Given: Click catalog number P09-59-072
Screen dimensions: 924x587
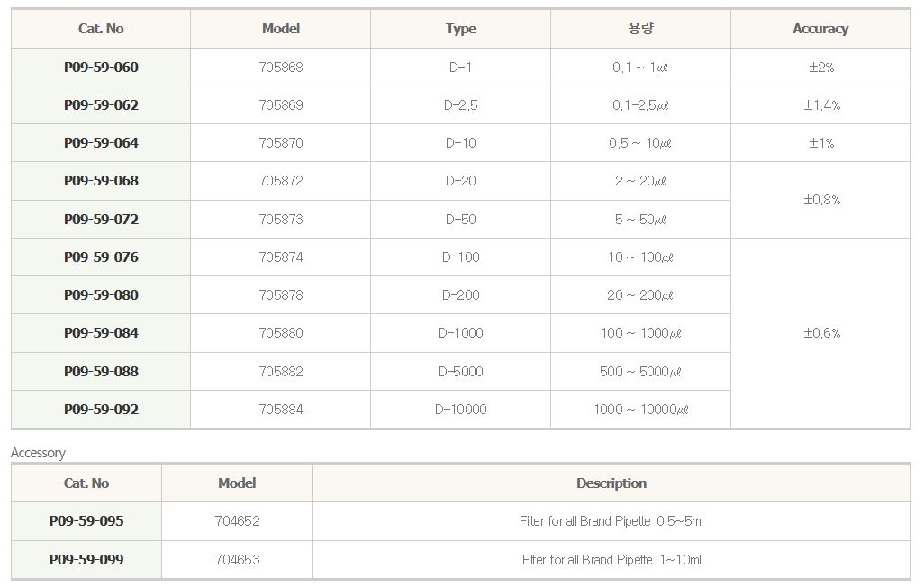Looking at the screenshot, I should tap(101, 220).
